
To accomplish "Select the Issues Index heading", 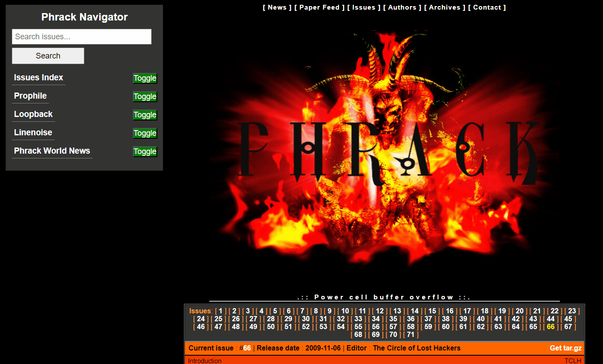I will pyautogui.click(x=38, y=78).
